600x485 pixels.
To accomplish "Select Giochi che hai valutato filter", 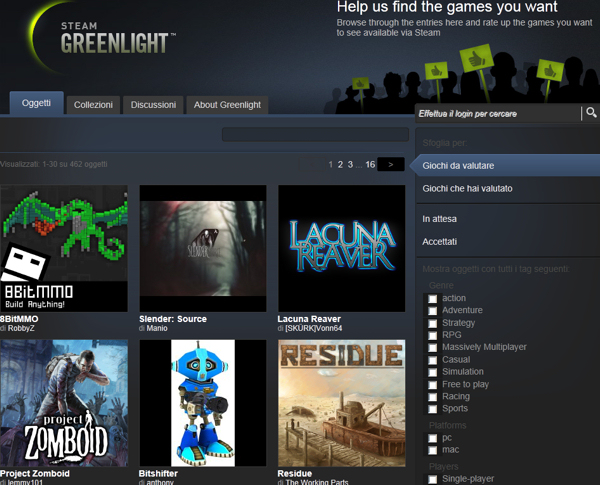I will coord(465,188).
